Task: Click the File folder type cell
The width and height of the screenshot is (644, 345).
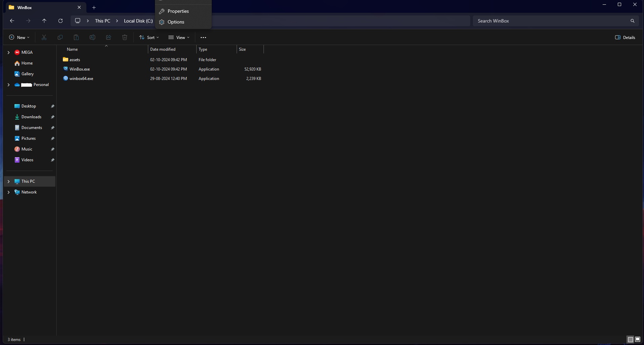Action: pyautogui.click(x=207, y=60)
